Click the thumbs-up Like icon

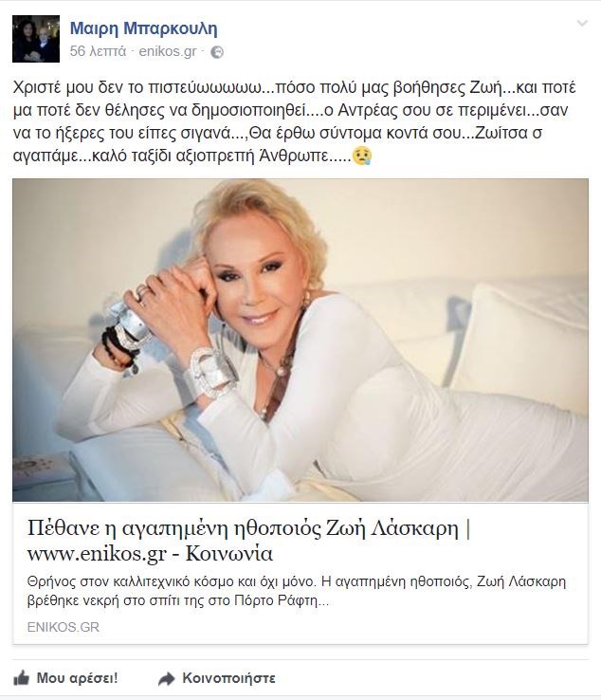click(x=21, y=678)
